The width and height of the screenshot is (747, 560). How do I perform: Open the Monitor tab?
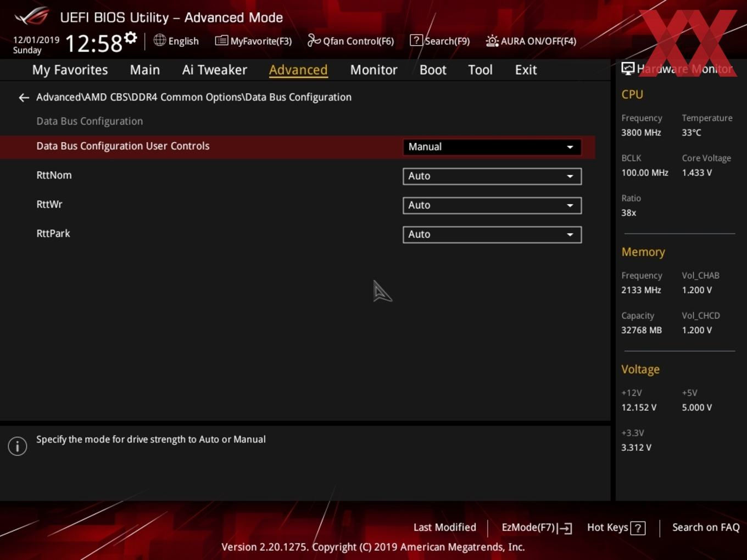tap(374, 70)
